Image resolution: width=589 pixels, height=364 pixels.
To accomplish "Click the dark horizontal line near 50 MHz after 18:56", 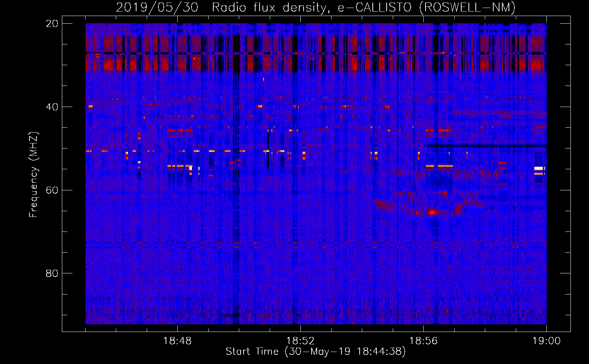I will [x=486, y=146].
